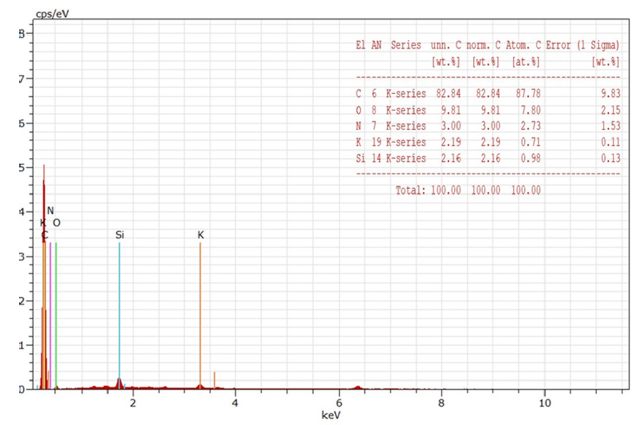The height and width of the screenshot is (425, 642).
Task: Click the short orange marker near 3.6 keV
Action: [214, 380]
